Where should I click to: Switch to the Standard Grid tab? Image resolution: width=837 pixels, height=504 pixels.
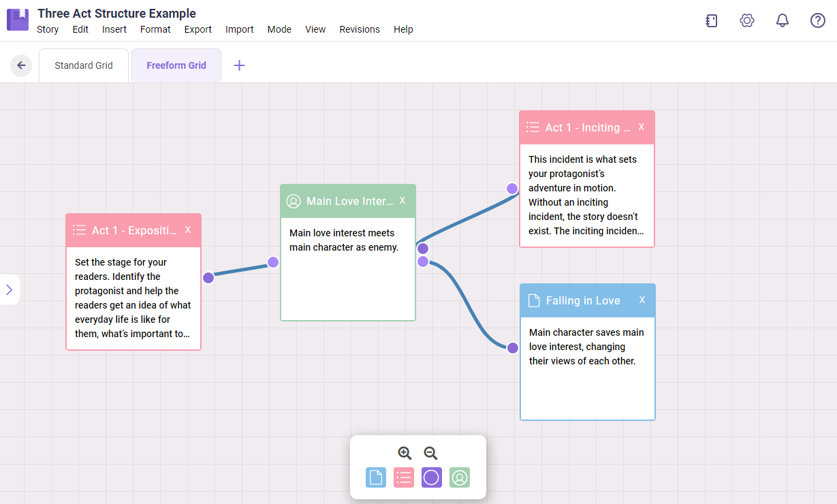(84, 65)
